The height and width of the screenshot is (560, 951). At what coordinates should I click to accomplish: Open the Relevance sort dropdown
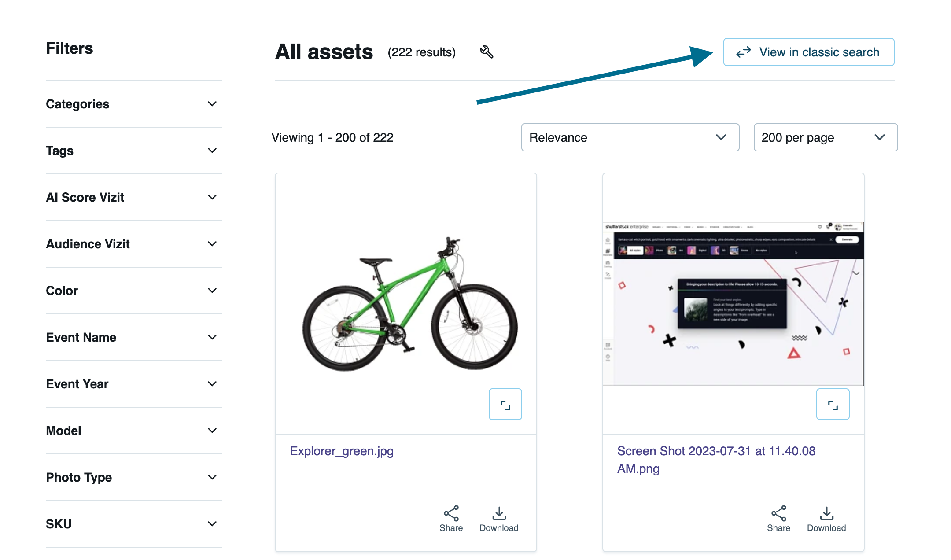(x=630, y=137)
